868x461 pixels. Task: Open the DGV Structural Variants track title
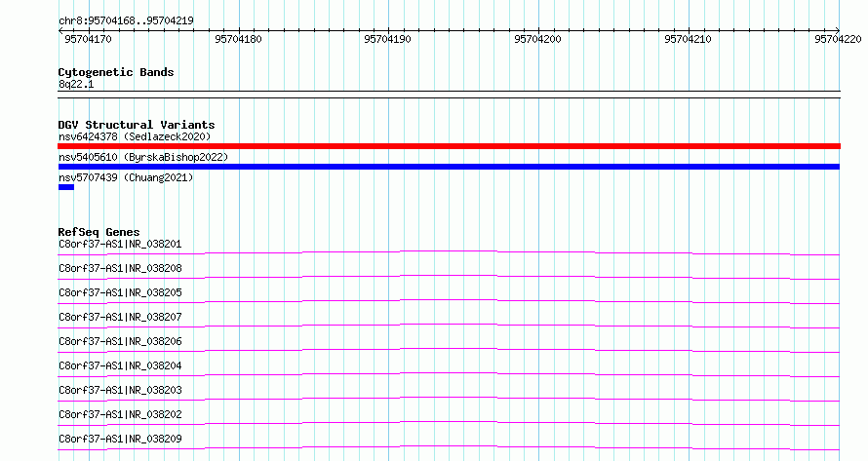137,125
